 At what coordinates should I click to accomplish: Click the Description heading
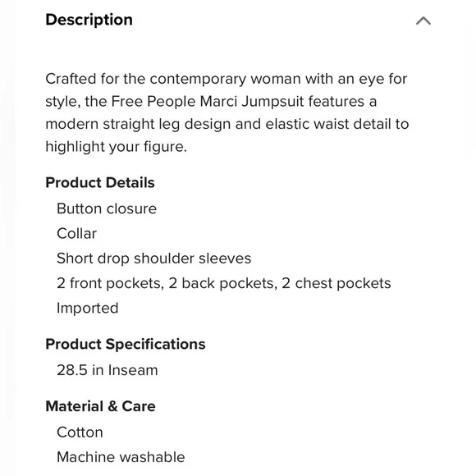pos(89,20)
